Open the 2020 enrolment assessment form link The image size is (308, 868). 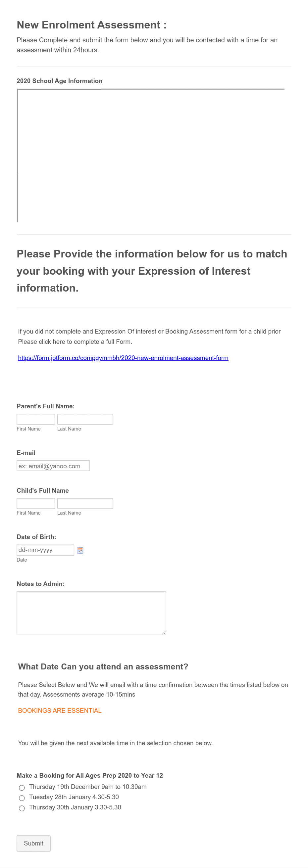point(123,358)
